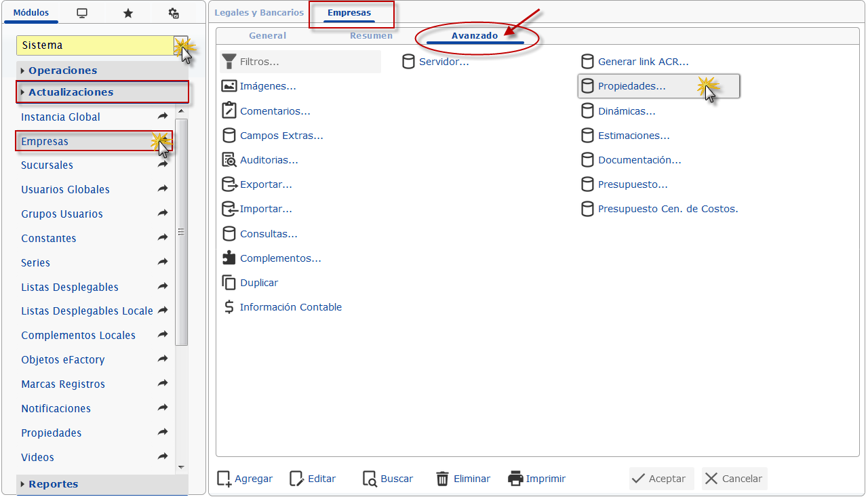Expand the Operaciones section
The height and width of the screenshot is (497, 868).
coord(102,71)
